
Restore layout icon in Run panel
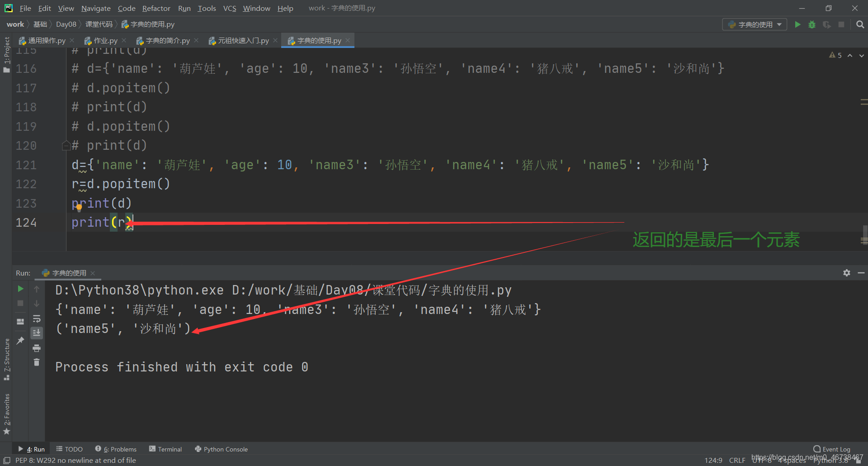pyautogui.click(x=20, y=322)
